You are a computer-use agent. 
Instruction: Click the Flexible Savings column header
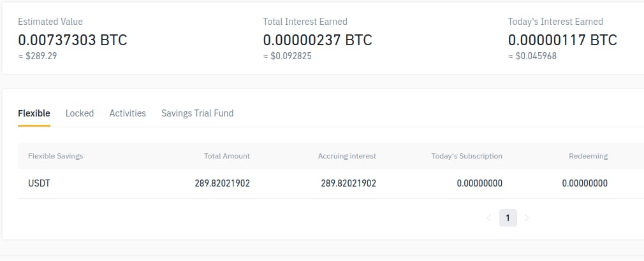point(55,156)
